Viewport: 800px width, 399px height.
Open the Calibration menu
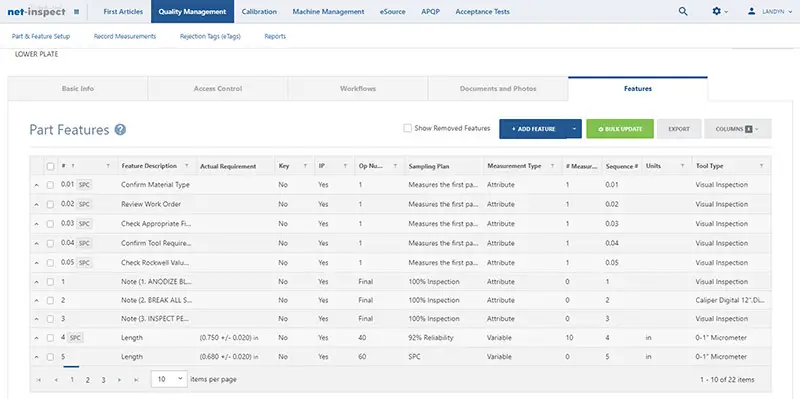tap(259, 11)
